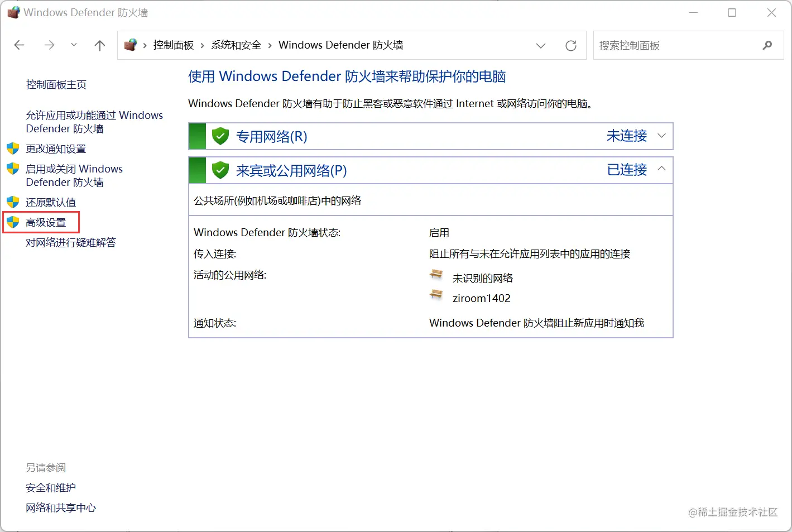Open recent locations chevron beside forward arrow

(74, 45)
